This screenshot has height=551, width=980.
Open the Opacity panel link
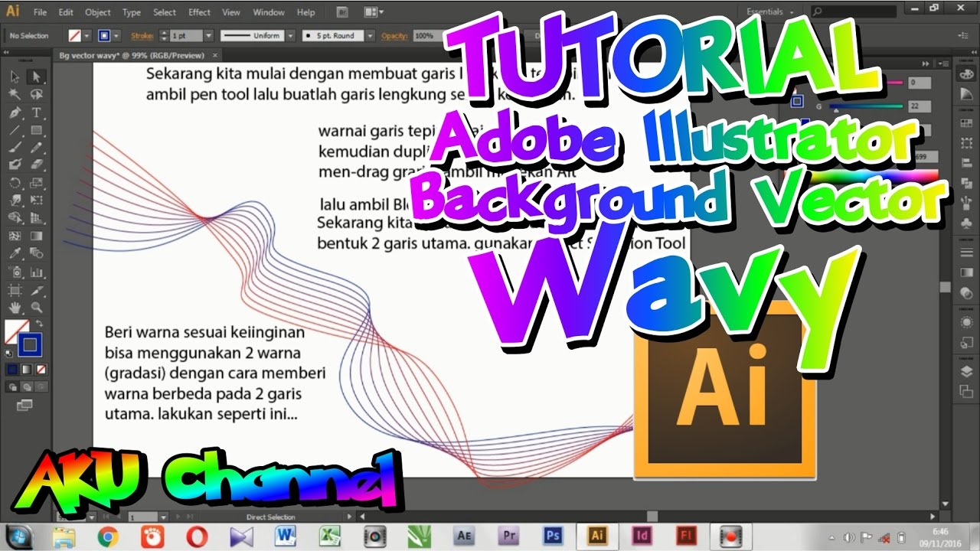(393, 36)
